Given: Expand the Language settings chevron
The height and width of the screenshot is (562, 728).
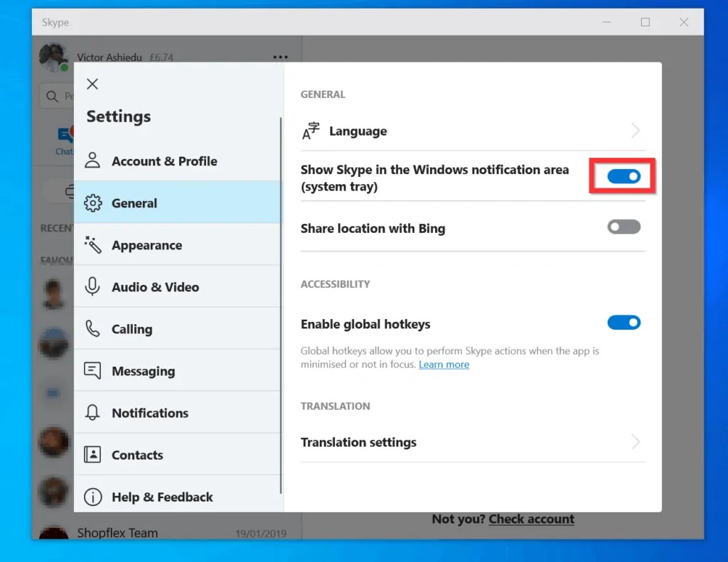Looking at the screenshot, I should coord(635,131).
